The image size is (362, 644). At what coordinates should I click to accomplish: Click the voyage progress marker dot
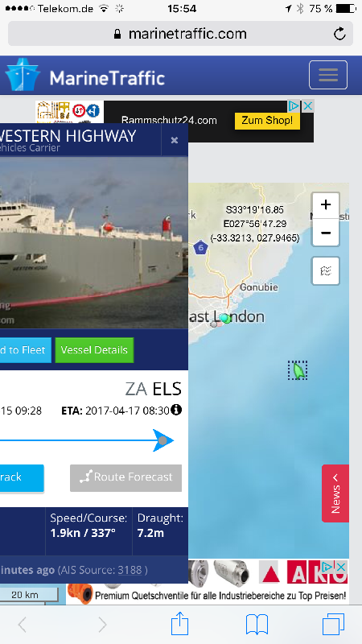click(x=163, y=440)
